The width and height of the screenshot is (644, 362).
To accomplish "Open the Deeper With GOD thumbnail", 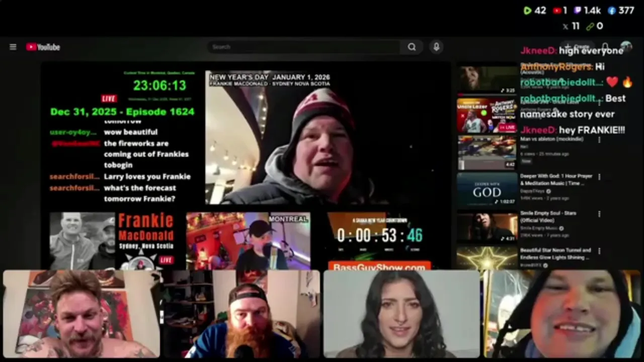I will 487,189.
